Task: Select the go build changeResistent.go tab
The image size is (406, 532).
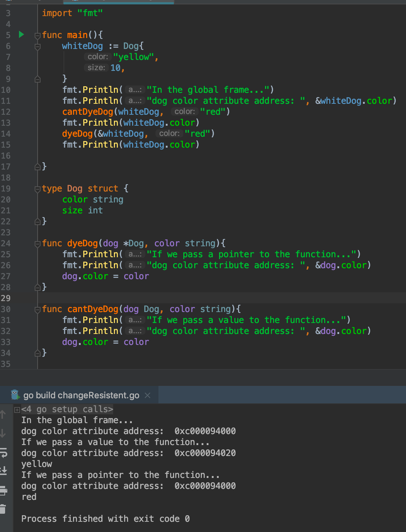Action: tap(80, 395)
